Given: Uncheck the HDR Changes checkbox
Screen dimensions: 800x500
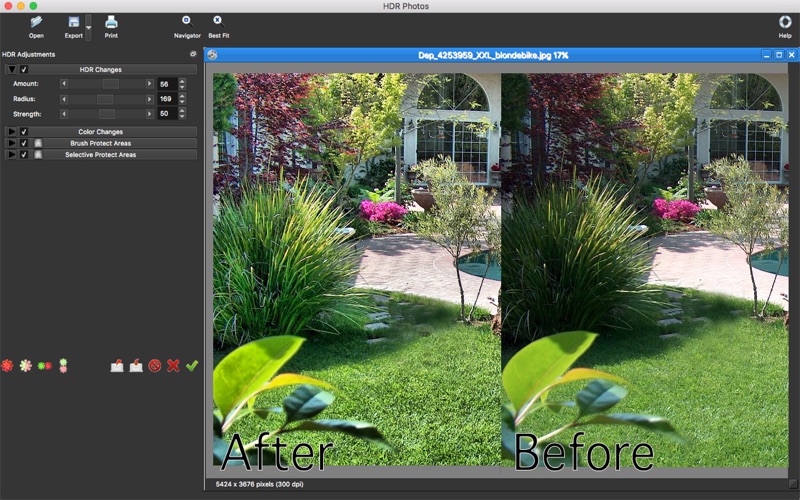Looking at the screenshot, I should tap(24, 69).
